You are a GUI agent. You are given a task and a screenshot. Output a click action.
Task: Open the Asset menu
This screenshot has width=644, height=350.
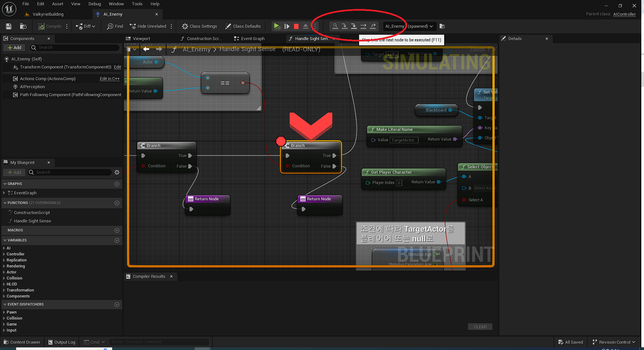(57, 4)
